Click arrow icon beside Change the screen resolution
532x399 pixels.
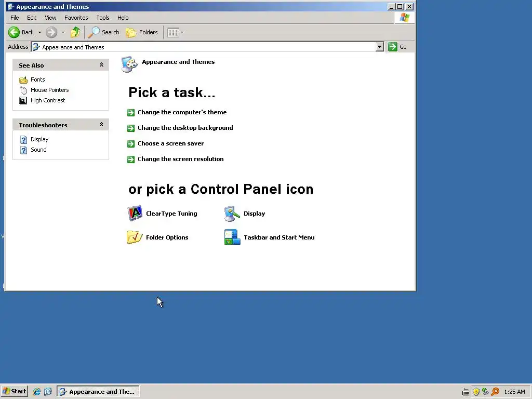(x=131, y=159)
